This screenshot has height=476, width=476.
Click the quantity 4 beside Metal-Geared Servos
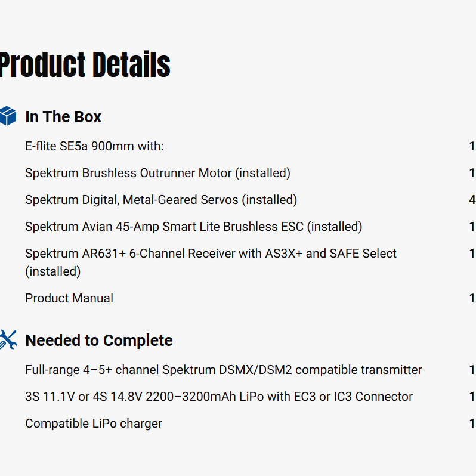point(472,200)
